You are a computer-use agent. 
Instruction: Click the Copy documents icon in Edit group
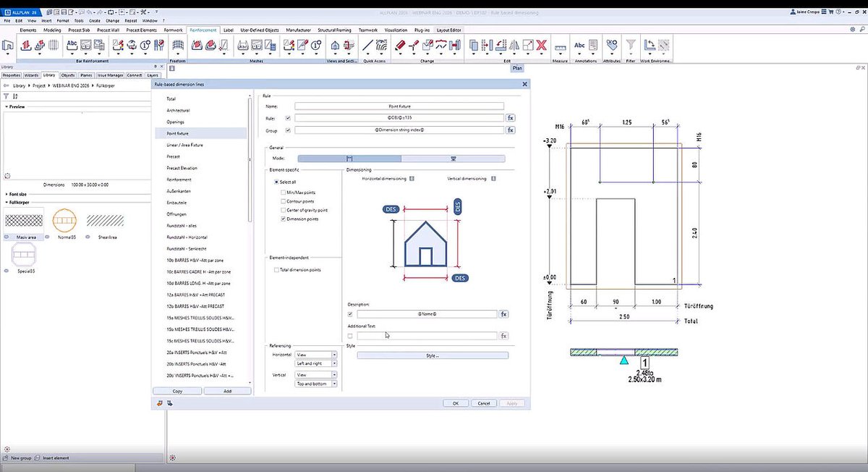[475, 45]
